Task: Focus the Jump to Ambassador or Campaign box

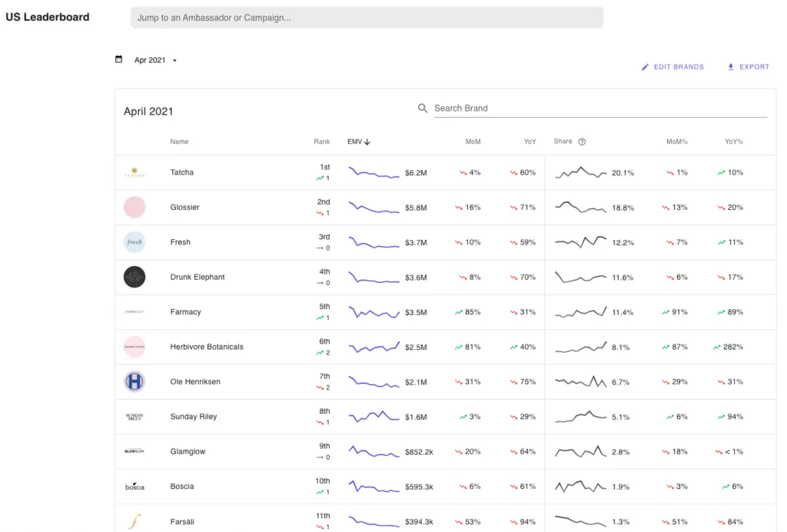Action: pos(367,18)
